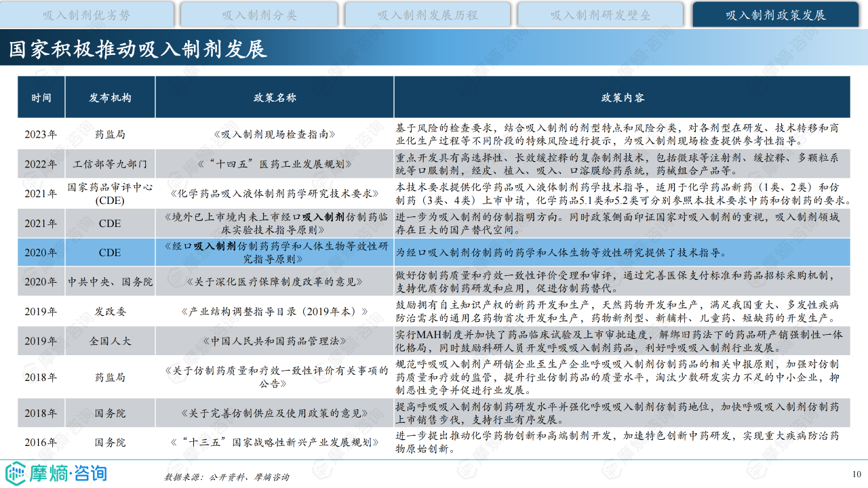Switch to the 吸入制剂分类 tab
Screen dimensions: 868x488
tap(259, 15)
